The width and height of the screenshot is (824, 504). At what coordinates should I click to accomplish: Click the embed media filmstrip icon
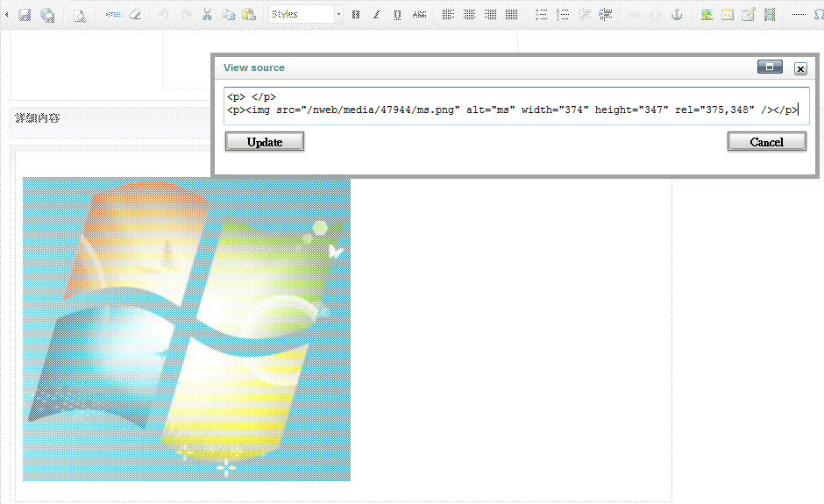770,15
